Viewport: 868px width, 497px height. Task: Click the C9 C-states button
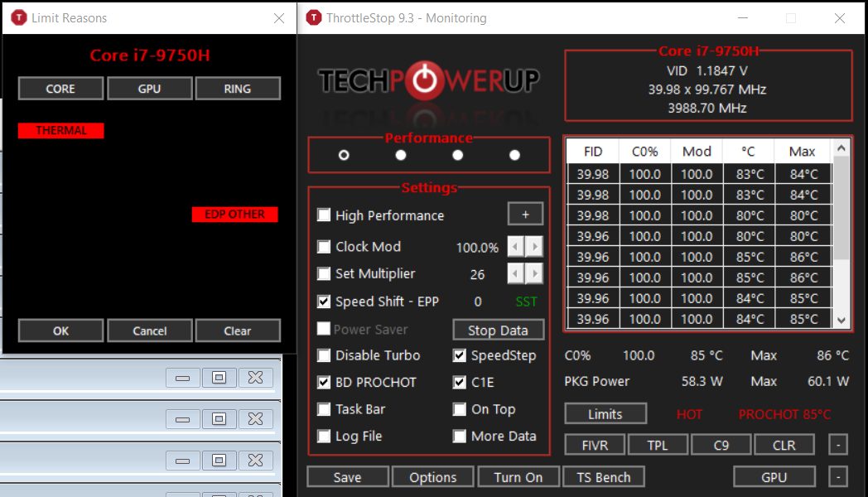721,445
